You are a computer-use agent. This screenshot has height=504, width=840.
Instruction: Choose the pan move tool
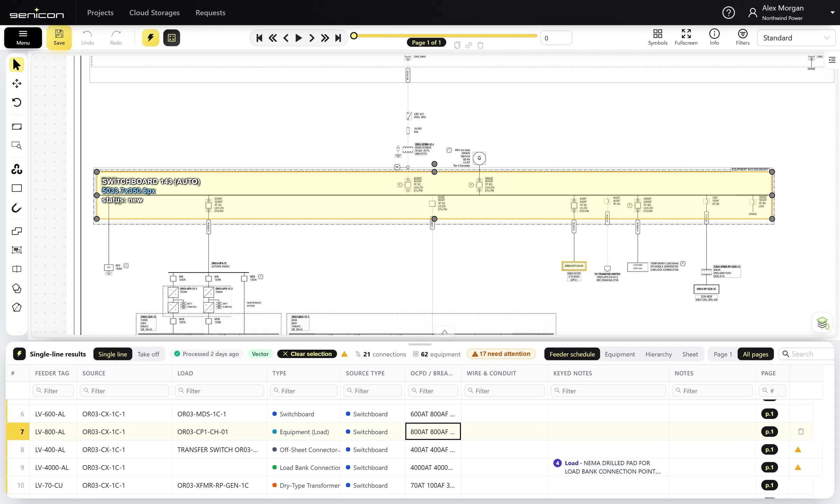[x=16, y=83]
